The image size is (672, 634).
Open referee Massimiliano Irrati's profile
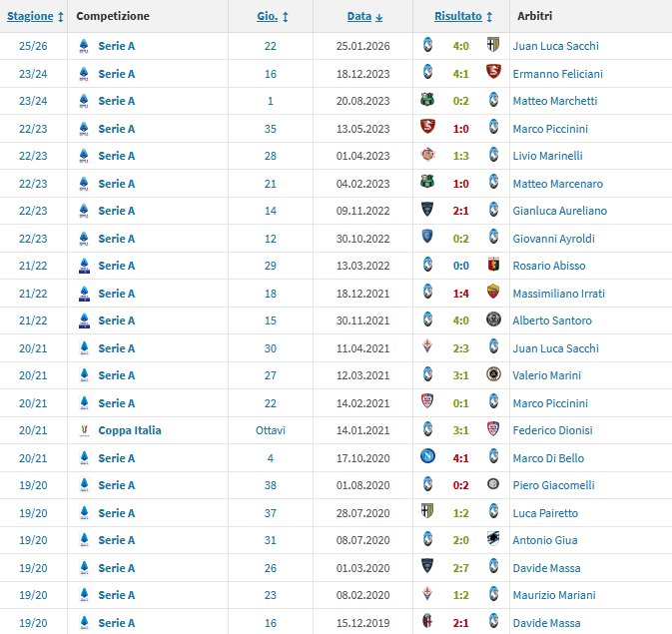558,294
